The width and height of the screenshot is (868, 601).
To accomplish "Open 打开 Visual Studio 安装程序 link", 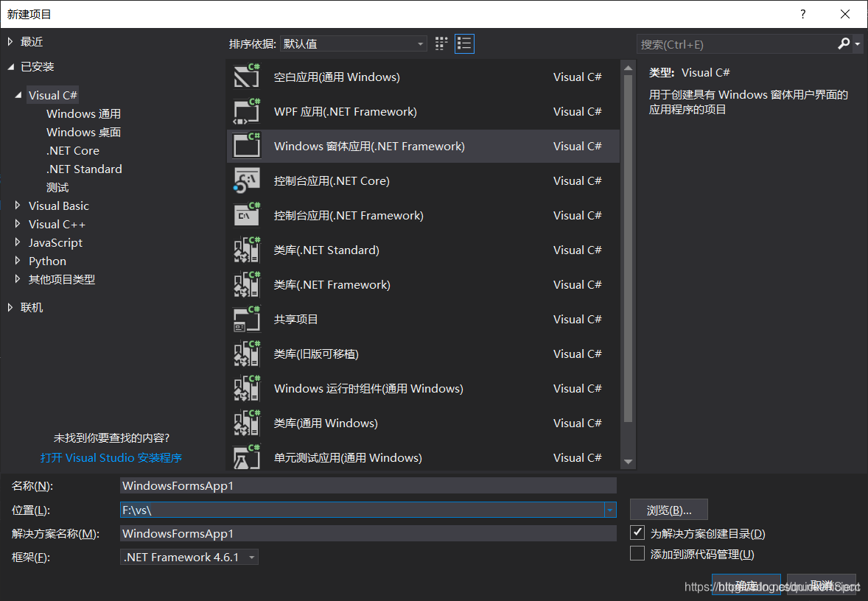I will pyautogui.click(x=111, y=457).
